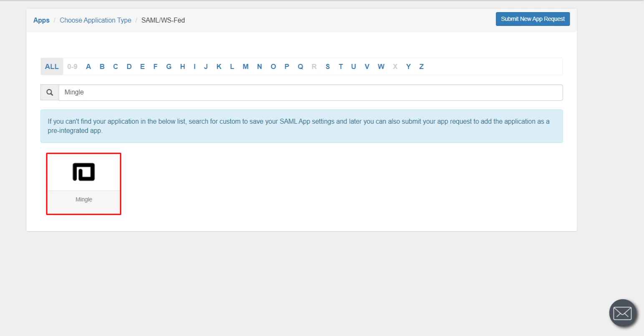Open the envelope contact chat icon
The image size is (644, 336).
point(623,313)
